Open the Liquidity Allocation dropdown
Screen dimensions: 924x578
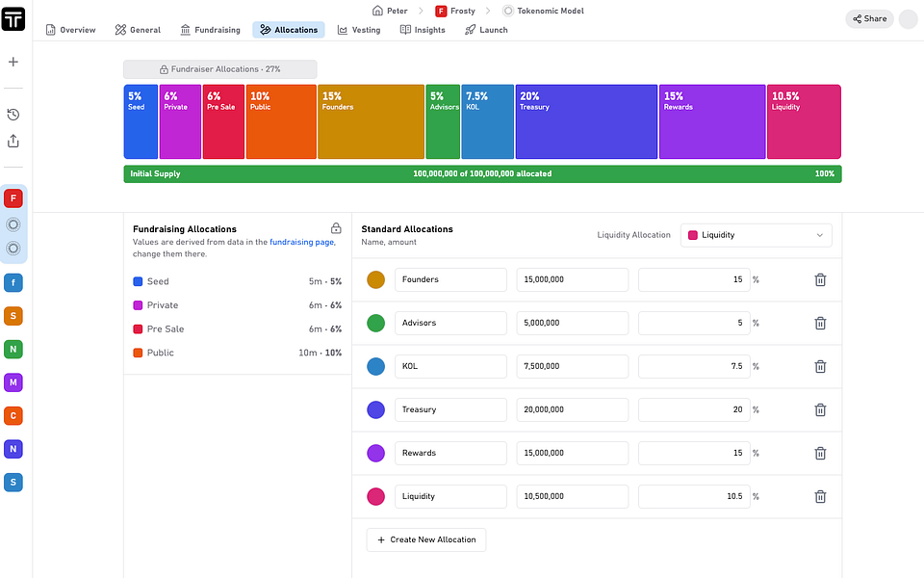(756, 235)
